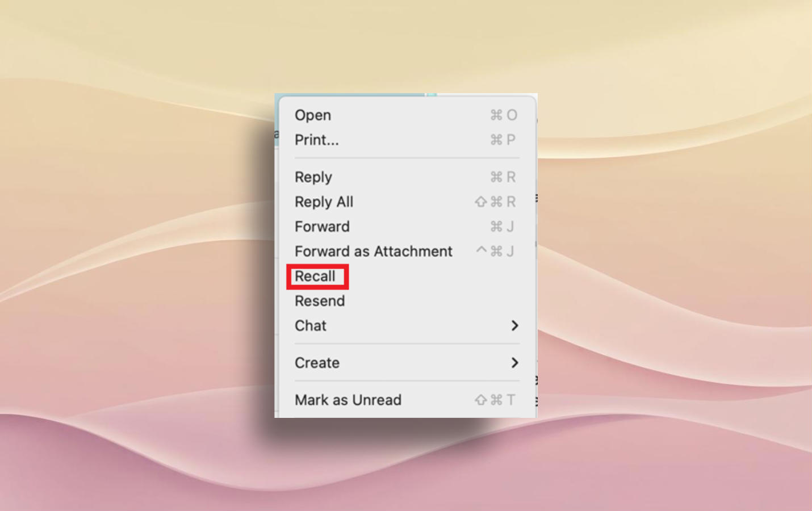This screenshot has width=812, height=511.
Task: Click the ⌘J shortcut hint beside Forward
Action: [x=502, y=227]
